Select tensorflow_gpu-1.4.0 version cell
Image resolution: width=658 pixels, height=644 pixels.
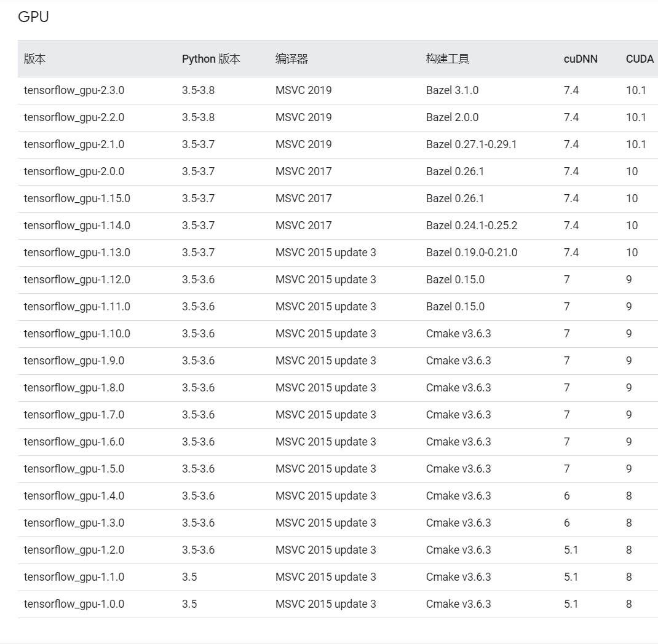(74, 496)
